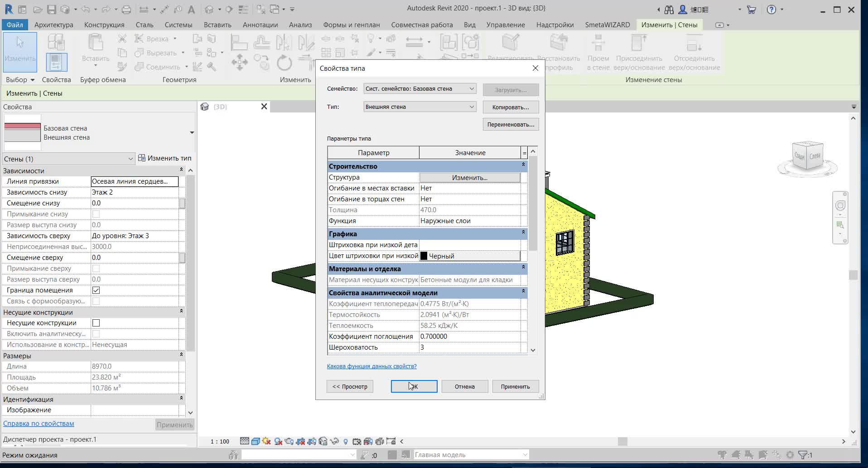Click the Help question mark icon
868x468 pixels.
[x=772, y=10]
